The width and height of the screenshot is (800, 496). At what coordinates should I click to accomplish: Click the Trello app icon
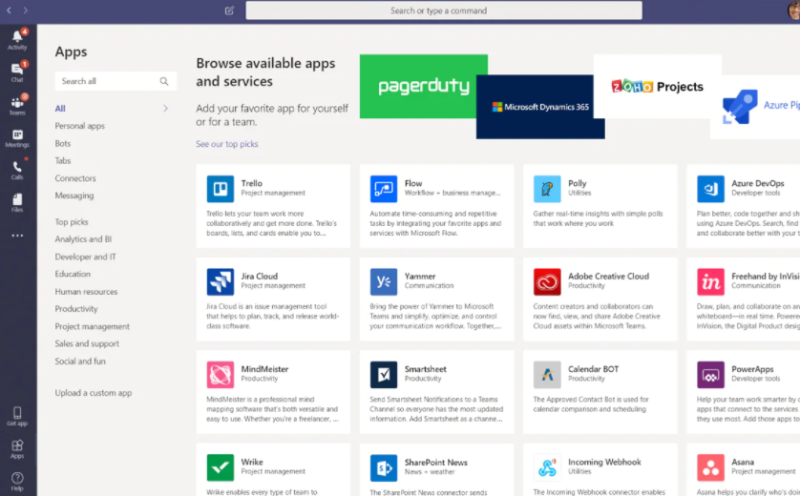[x=220, y=189]
